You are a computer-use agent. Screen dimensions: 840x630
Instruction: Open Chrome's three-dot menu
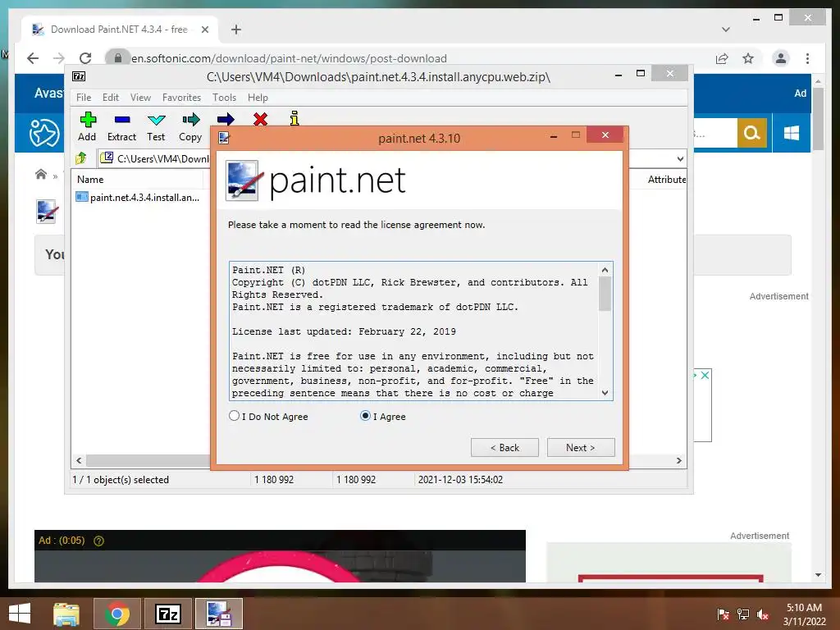click(x=807, y=58)
